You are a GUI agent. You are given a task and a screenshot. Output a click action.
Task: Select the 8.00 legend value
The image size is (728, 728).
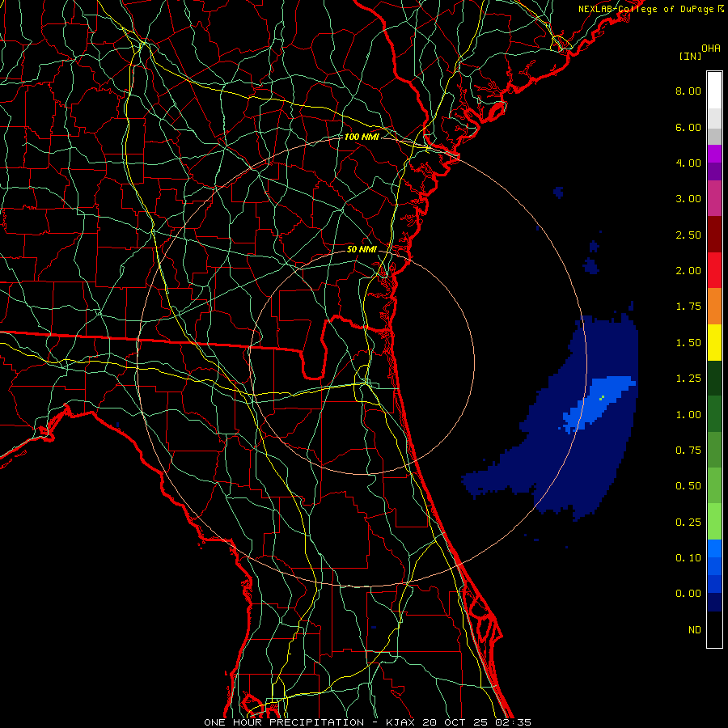click(688, 91)
